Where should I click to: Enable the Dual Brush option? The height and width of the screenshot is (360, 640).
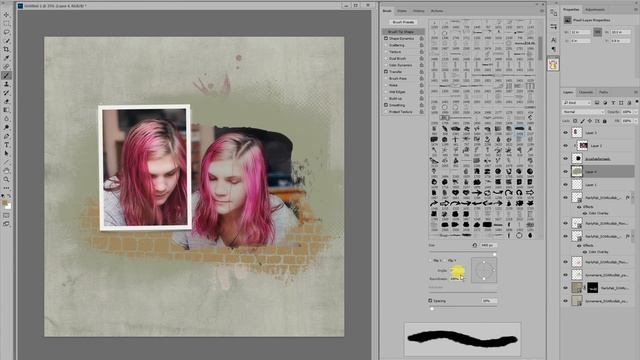386,58
